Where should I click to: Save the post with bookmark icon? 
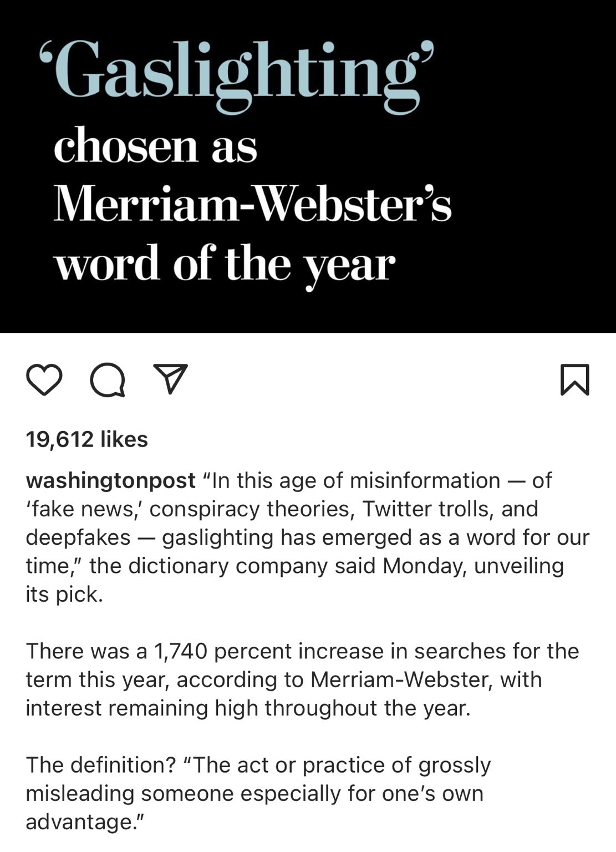pos(574,380)
